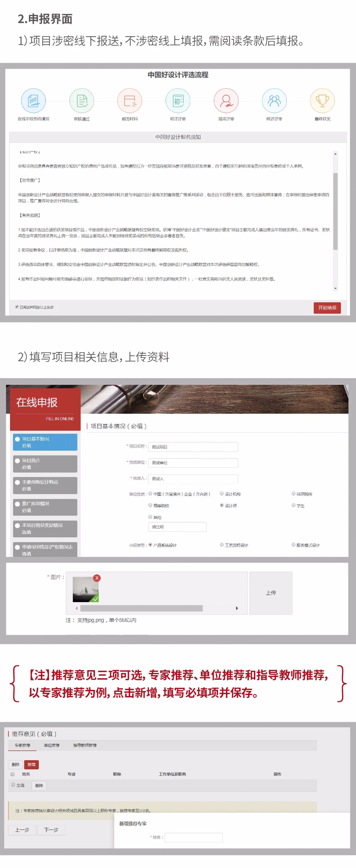Click the 初评评审 step icon
The height and width of the screenshot is (868, 356).
(178, 100)
